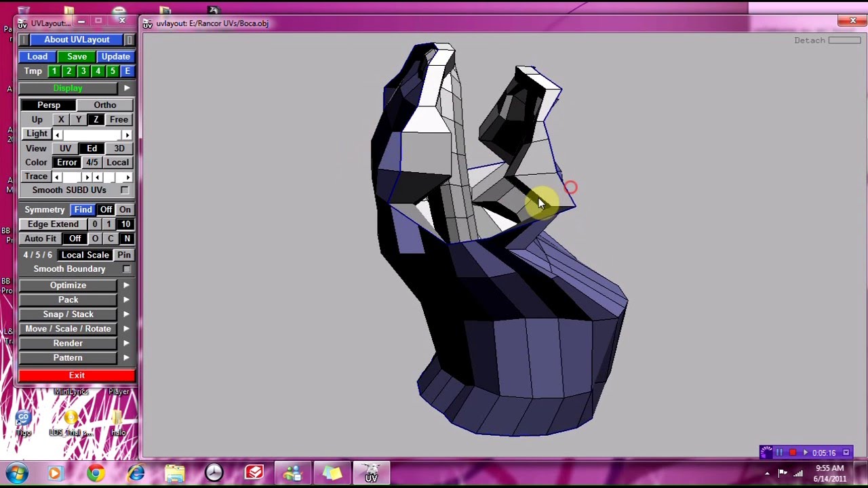Open the recorder options dropdown arrow
The width and height of the screenshot is (868, 488).
(x=846, y=453)
